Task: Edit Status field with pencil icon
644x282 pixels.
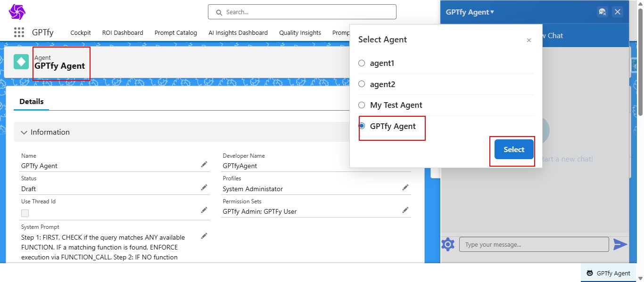Action: pos(204,187)
